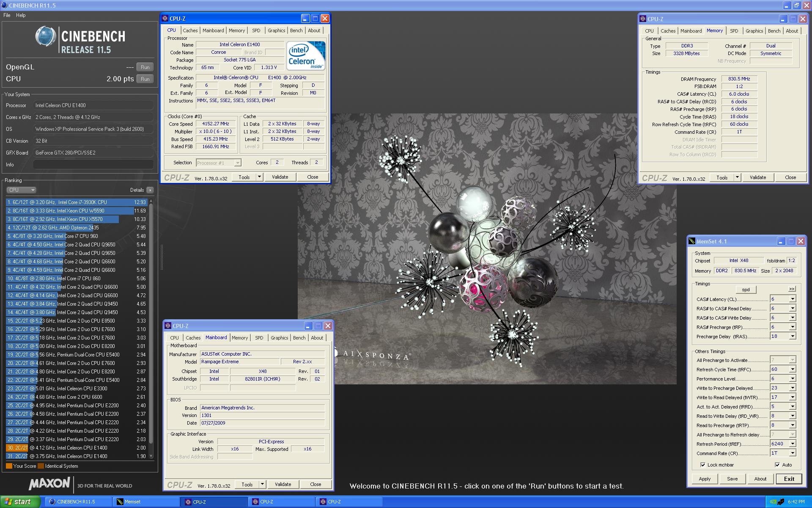Screen dimensions: 812x508
Task: Toggle the Lock mchbar checkbox
Action: click(703, 465)
